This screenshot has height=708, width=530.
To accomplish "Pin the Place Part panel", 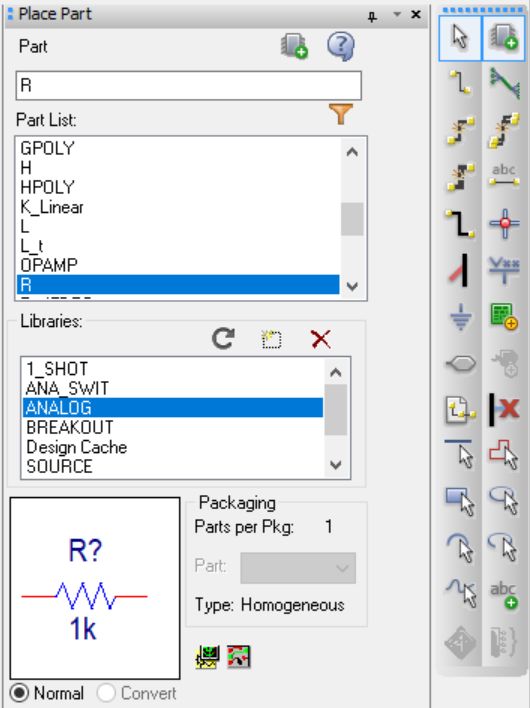I will [x=372, y=16].
